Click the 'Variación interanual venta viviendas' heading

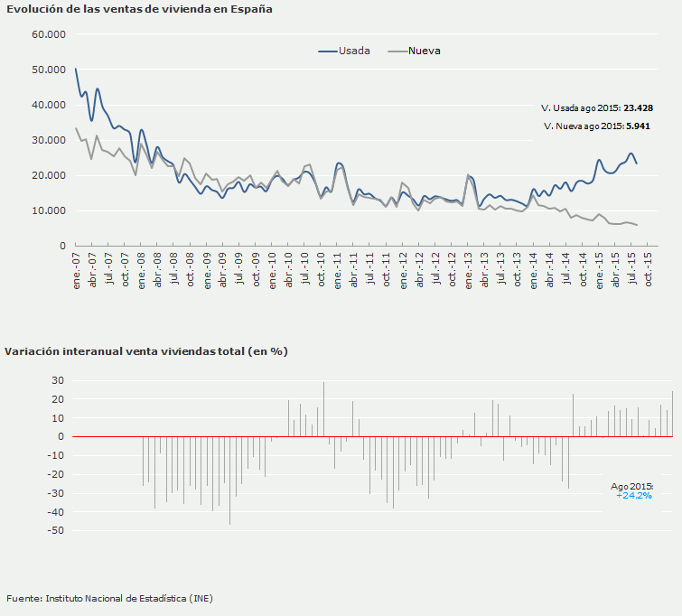[x=145, y=350]
